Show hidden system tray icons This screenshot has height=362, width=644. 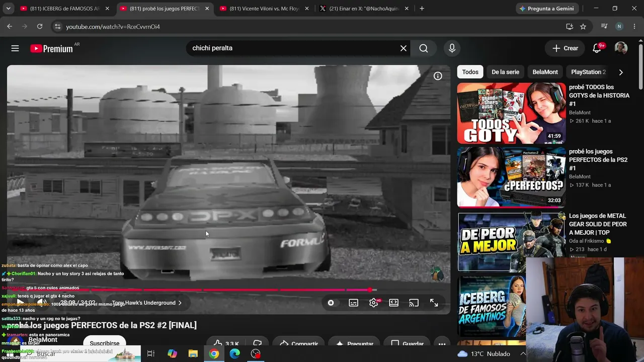click(523, 354)
